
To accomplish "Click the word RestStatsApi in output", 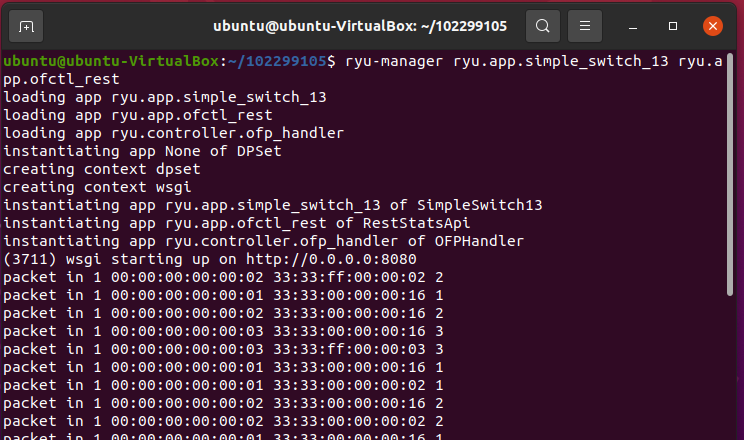I will pyautogui.click(x=421, y=223).
